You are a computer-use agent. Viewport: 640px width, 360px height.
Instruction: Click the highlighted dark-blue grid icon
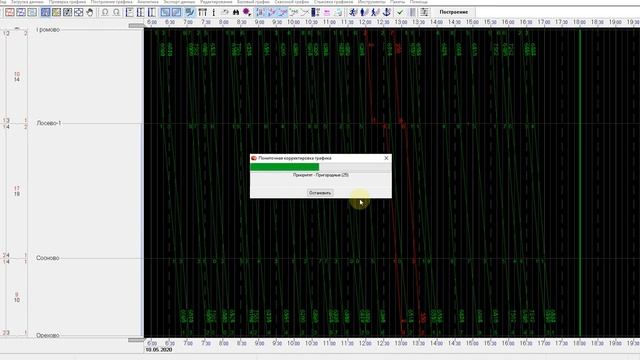45,12
